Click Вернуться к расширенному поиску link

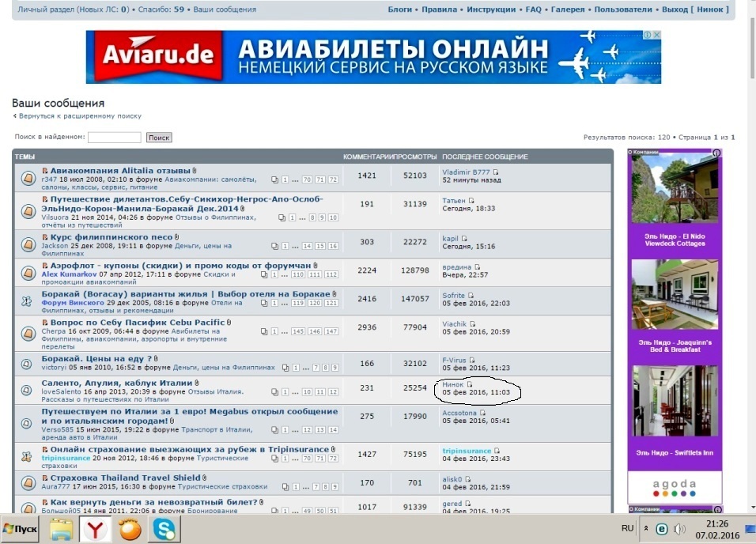click(79, 115)
